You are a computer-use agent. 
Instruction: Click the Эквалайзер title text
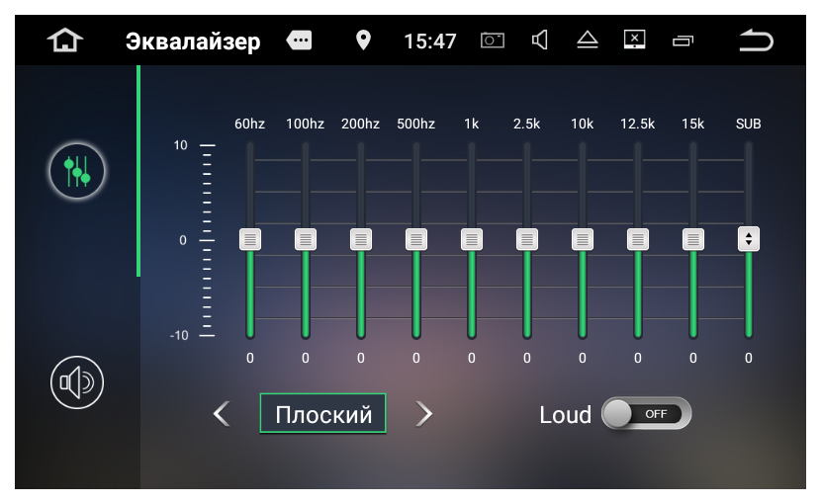193,42
